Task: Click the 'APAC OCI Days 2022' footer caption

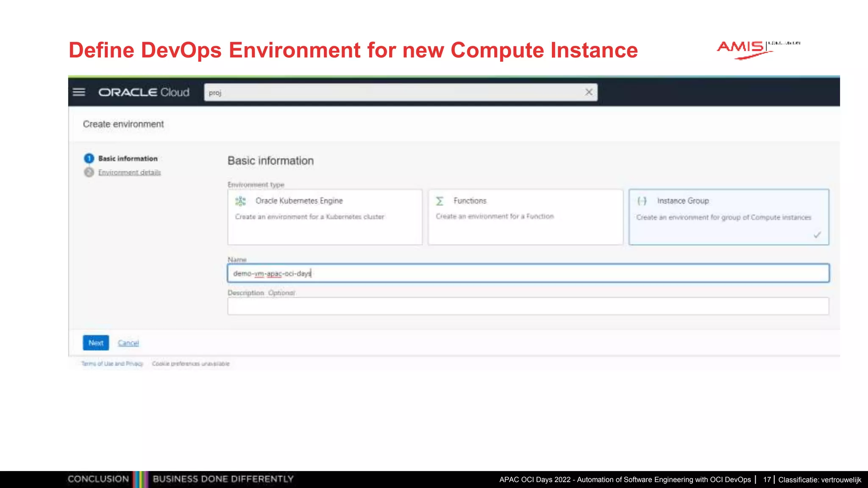Action: pos(625,480)
